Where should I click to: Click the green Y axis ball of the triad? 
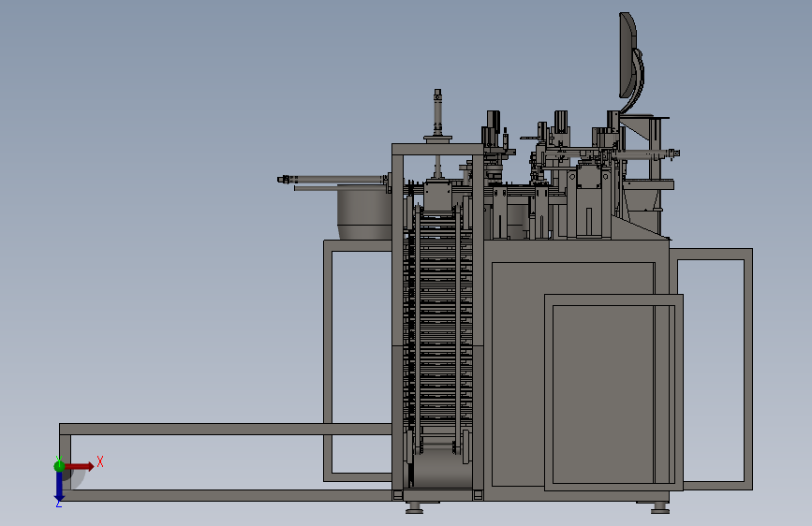(59, 466)
